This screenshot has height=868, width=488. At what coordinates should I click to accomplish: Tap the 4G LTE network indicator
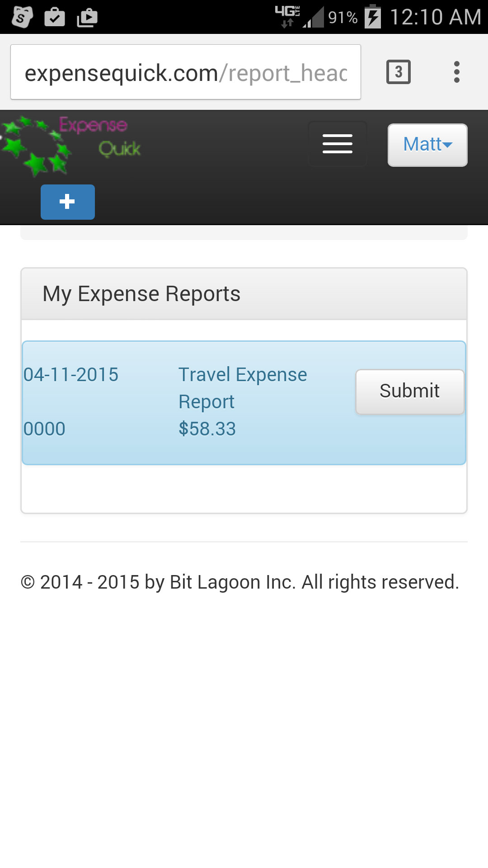point(287,17)
